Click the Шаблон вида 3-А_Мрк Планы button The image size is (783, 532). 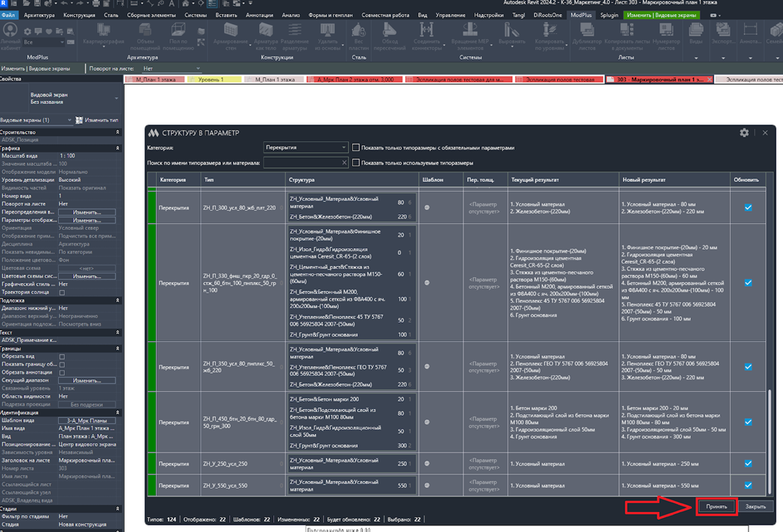[x=87, y=421]
